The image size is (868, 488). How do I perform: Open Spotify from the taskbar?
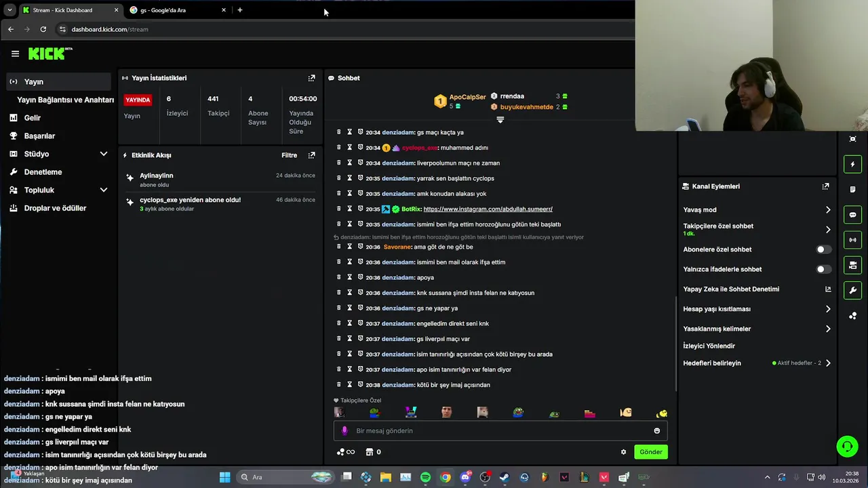click(x=425, y=477)
